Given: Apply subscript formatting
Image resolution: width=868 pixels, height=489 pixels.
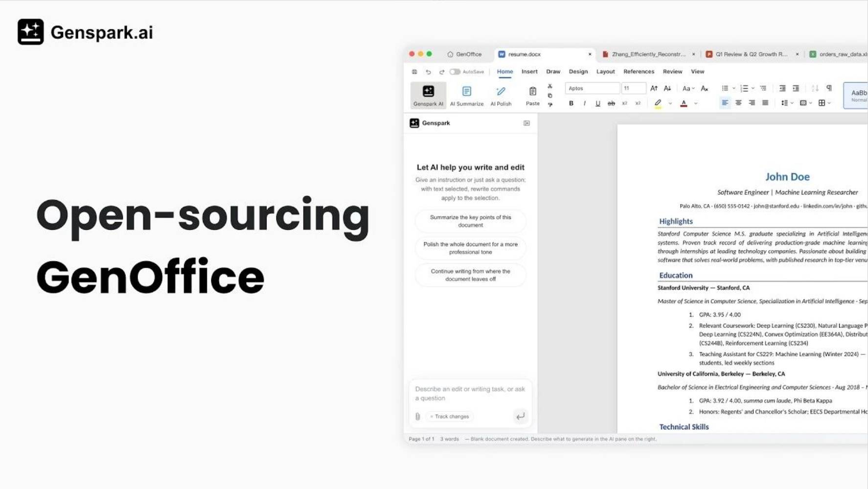Looking at the screenshot, I should pos(624,103).
